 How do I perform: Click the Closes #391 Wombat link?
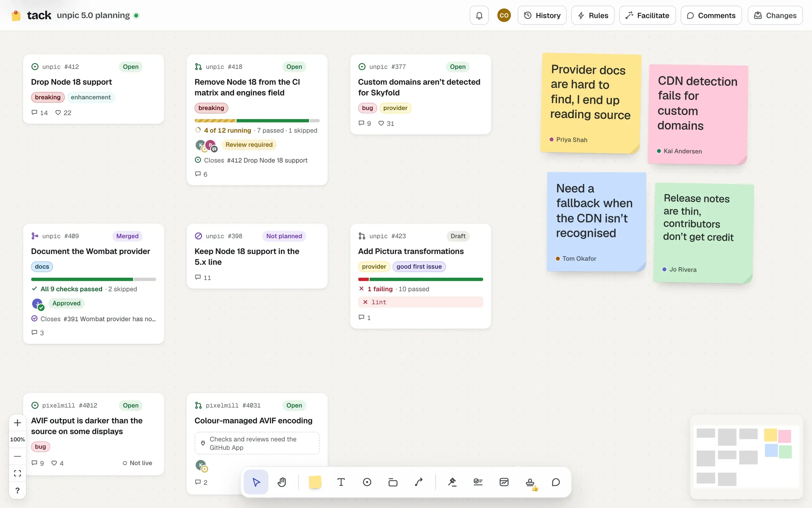93,319
